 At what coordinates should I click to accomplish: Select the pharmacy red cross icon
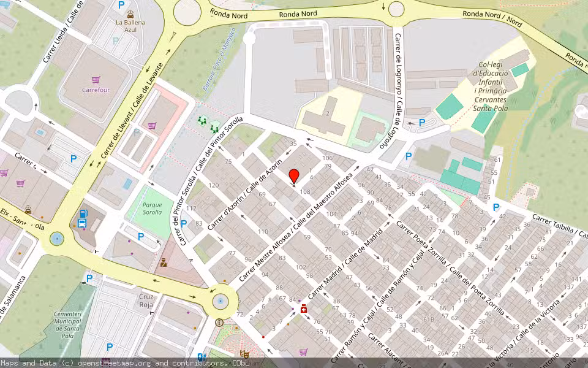(x=304, y=309)
